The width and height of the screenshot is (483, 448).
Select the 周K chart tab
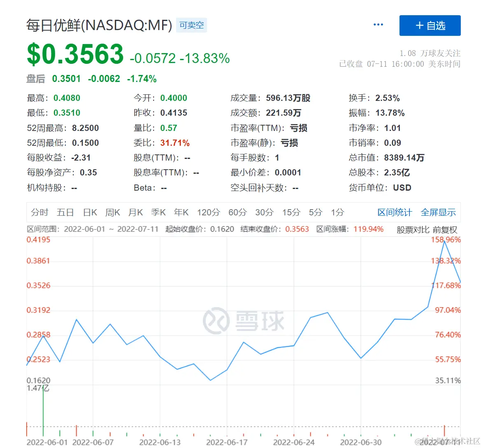[113, 212]
